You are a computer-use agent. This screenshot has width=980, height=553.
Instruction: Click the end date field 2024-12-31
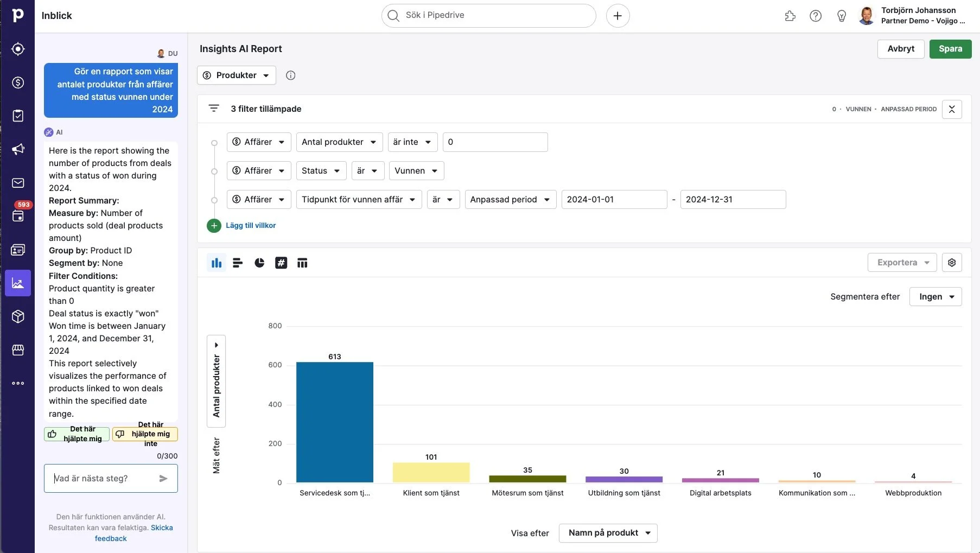click(733, 200)
